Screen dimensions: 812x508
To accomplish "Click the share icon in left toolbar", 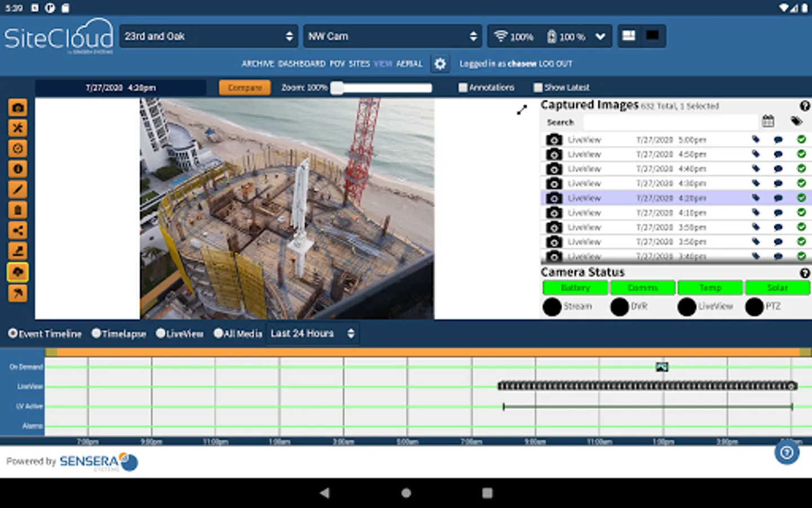I will (17, 230).
